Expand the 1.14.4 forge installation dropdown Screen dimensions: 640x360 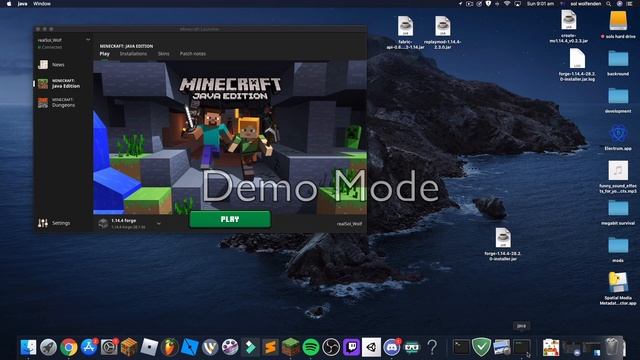coord(159,223)
